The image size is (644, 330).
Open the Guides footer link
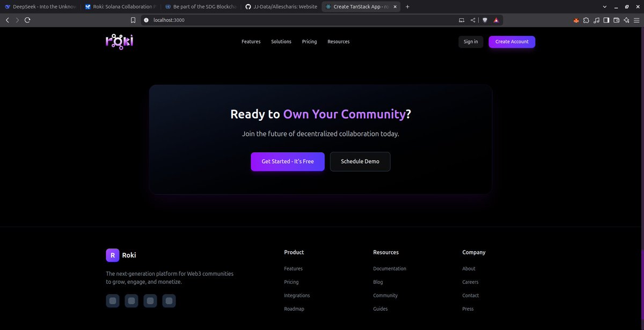pyautogui.click(x=380, y=309)
